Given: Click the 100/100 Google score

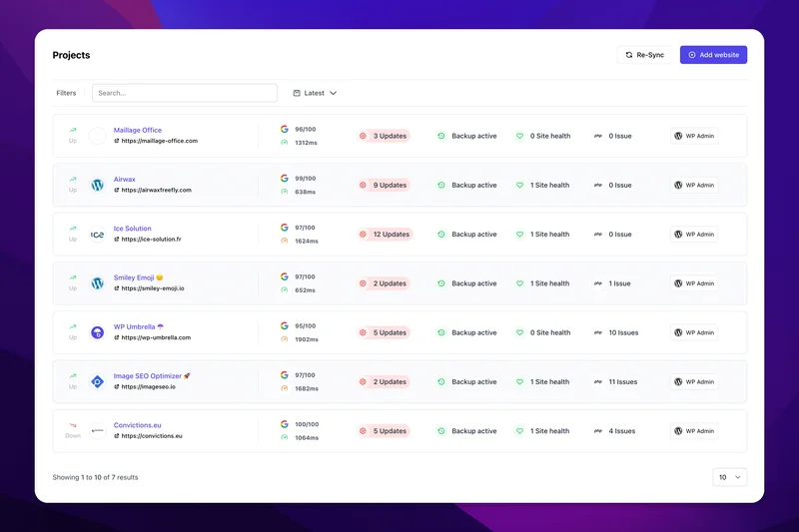Looking at the screenshot, I should 307,424.
